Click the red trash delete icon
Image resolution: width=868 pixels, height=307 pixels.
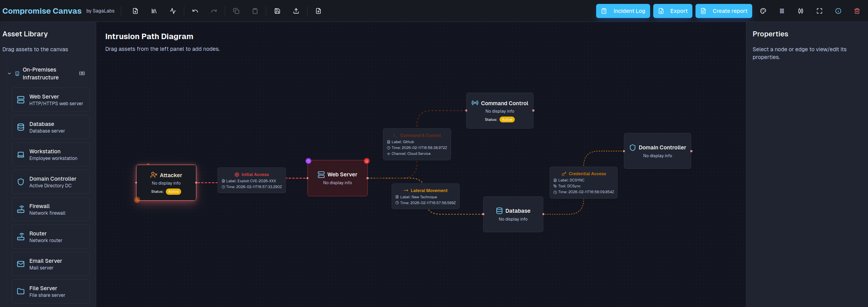click(x=857, y=11)
